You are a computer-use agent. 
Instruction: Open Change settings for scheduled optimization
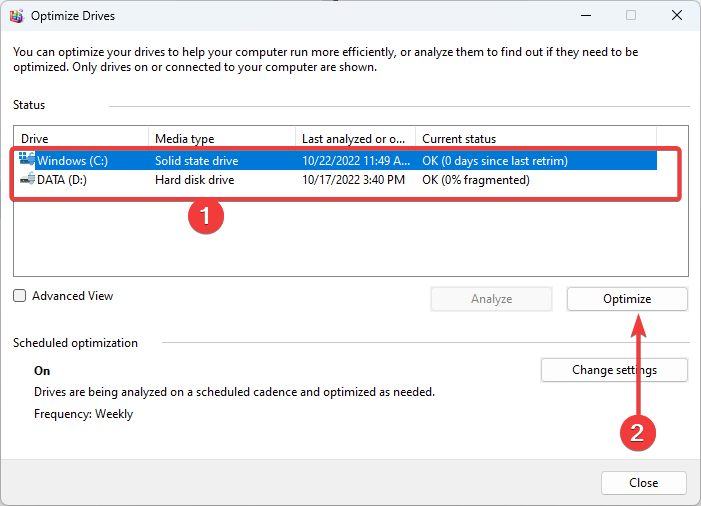click(614, 370)
